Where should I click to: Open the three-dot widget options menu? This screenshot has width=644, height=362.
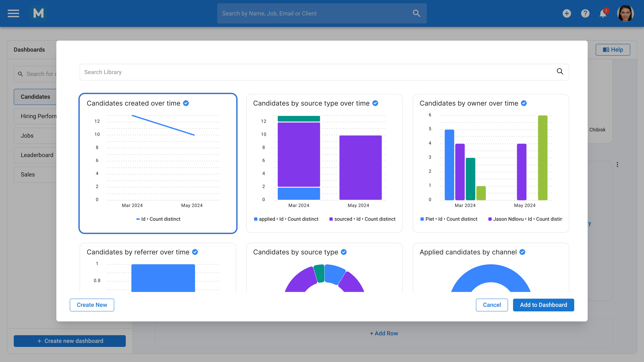617,164
